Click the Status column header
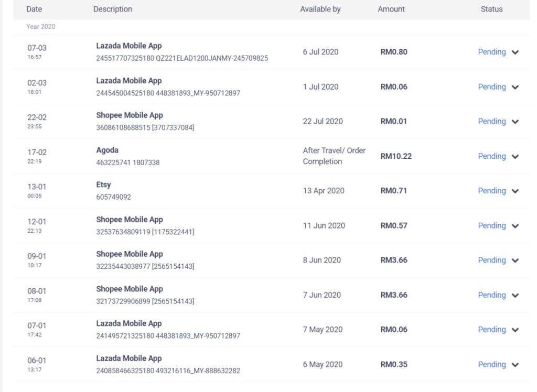The image size is (537, 392). coord(491,9)
